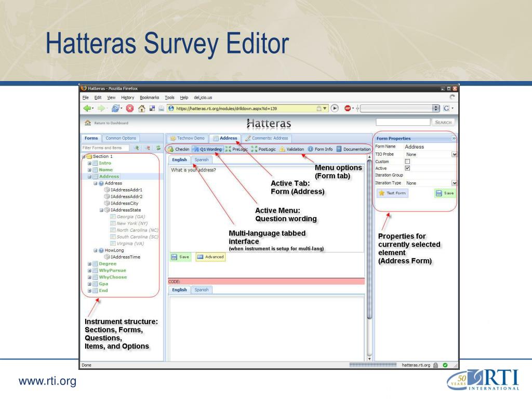Open the Comments: Address tab
The image size is (532, 399).
coord(267,138)
